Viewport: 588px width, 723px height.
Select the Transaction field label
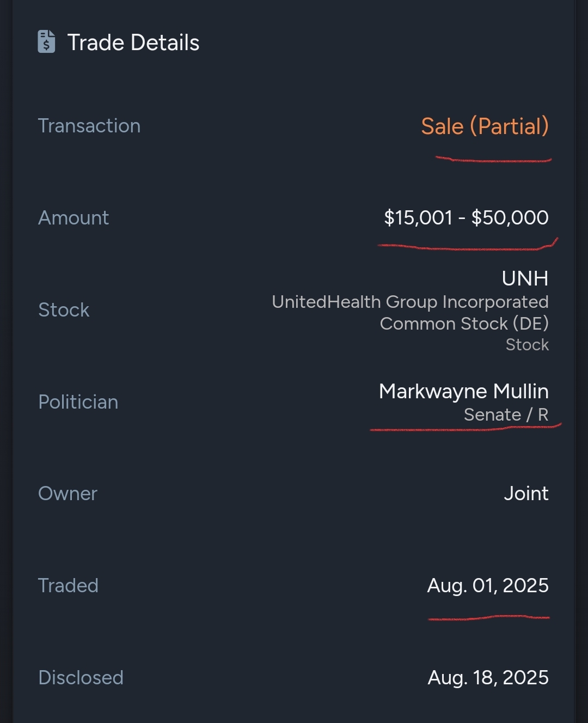click(89, 126)
